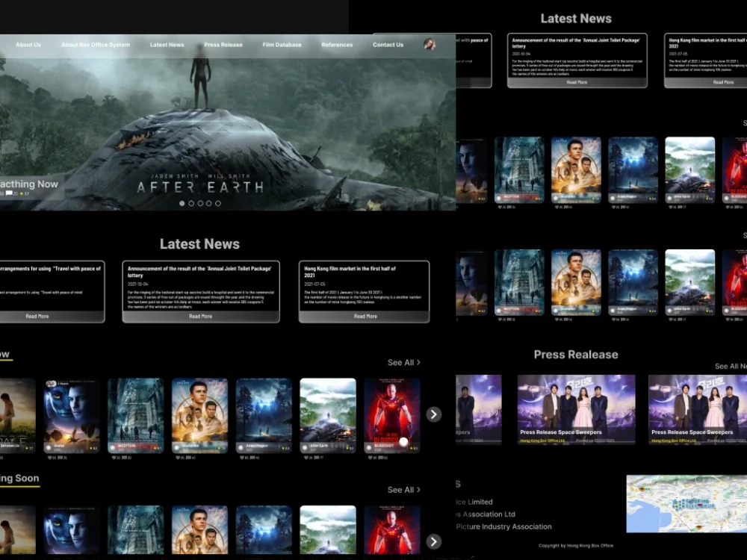Open Uncharted poster in lower right-page row

tap(576, 282)
